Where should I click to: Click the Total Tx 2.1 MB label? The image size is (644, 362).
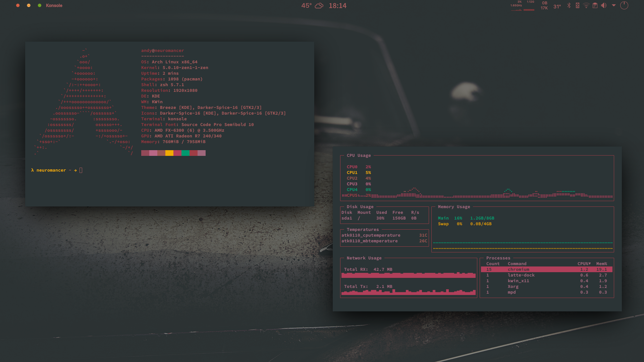(x=368, y=287)
